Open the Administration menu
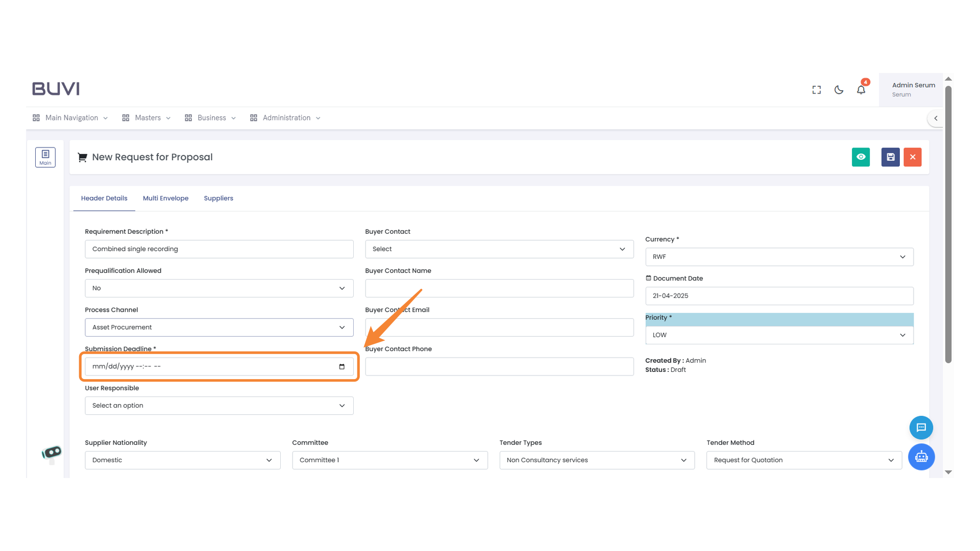Viewport: 980px width, 551px height. click(x=286, y=118)
